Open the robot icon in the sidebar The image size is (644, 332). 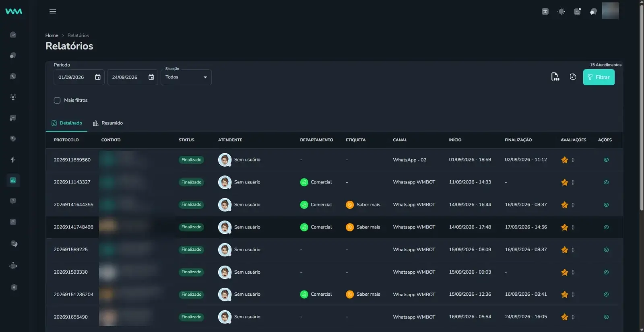(x=13, y=266)
